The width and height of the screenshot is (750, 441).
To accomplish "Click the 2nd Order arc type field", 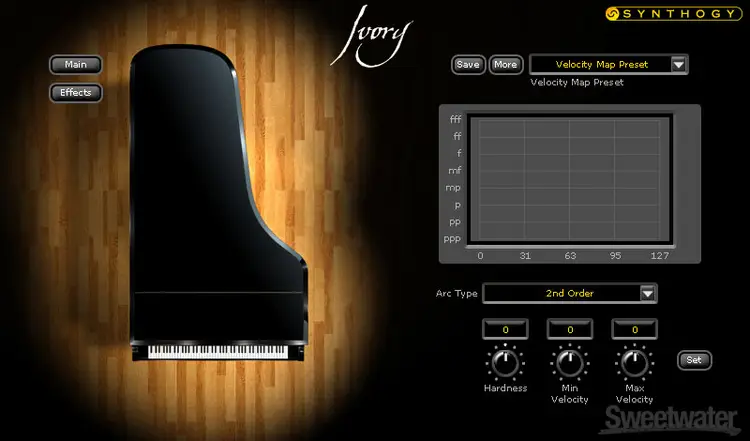I will point(562,293).
